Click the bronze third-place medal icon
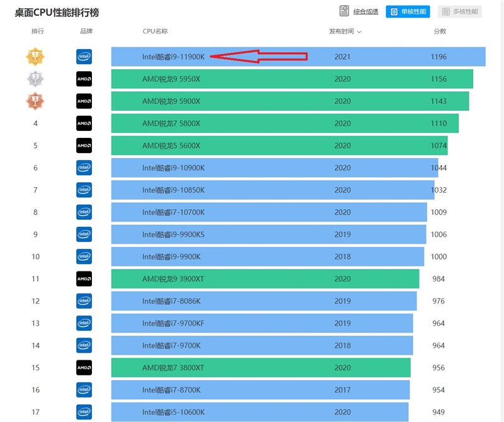Image resolution: width=504 pixels, height=422 pixels. [x=35, y=101]
